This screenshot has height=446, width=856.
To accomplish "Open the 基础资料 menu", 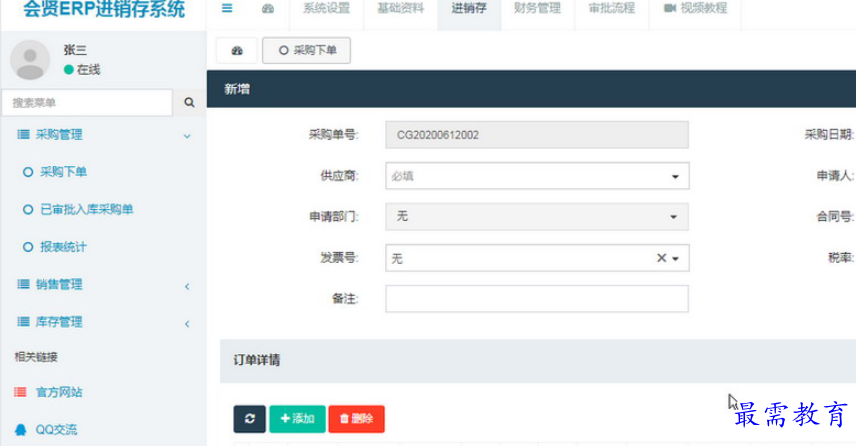I will [400, 8].
